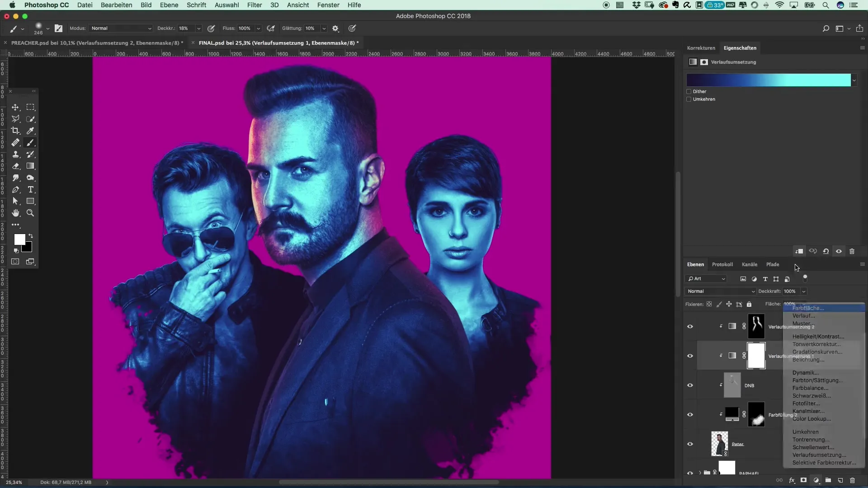The image size is (868, 488).
Task: Choose Verlaufsumsetzung... menu entry
Action: click(x=824, y=455)
